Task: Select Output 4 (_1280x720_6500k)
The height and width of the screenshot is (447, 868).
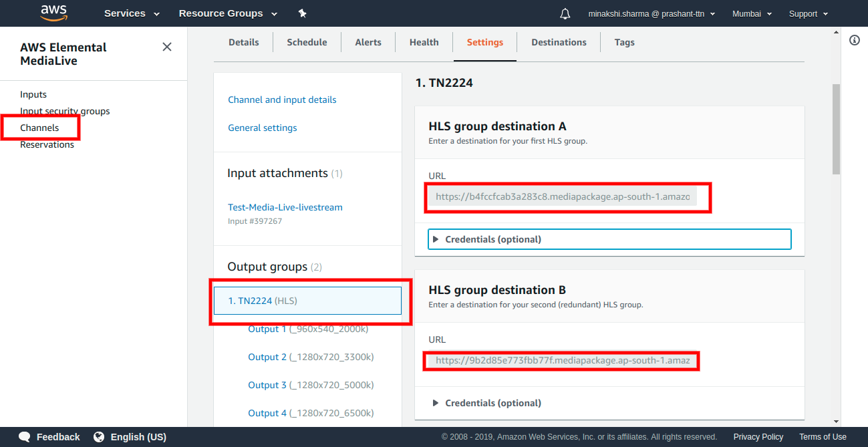Action: tap(311, 413)
